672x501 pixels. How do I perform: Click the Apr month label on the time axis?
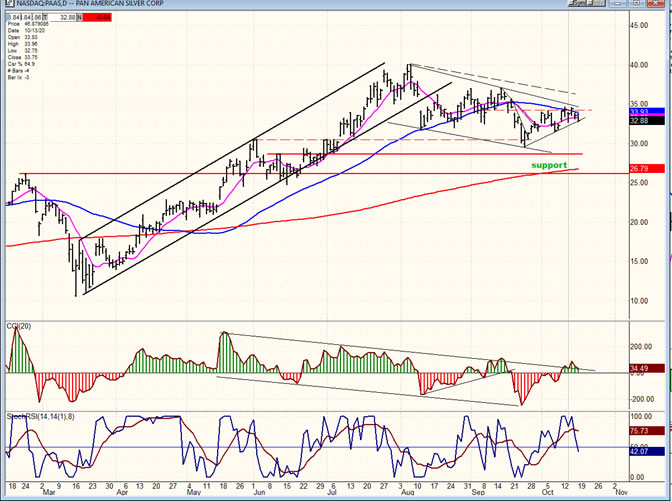(x=123, y=492)
